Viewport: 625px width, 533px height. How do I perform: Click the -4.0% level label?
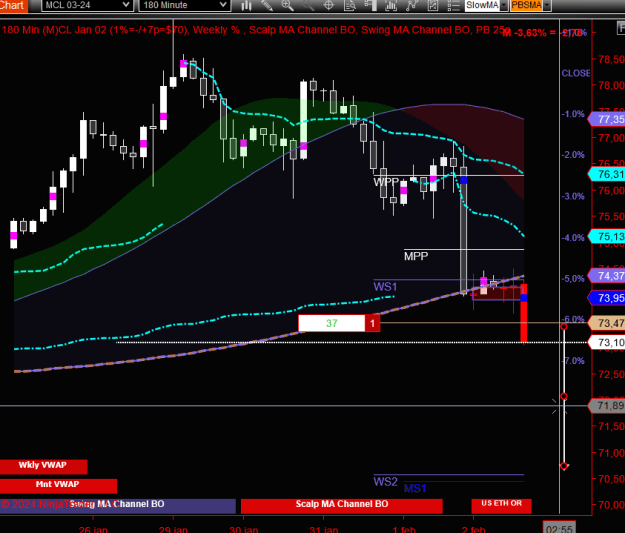tap(573, 238)
